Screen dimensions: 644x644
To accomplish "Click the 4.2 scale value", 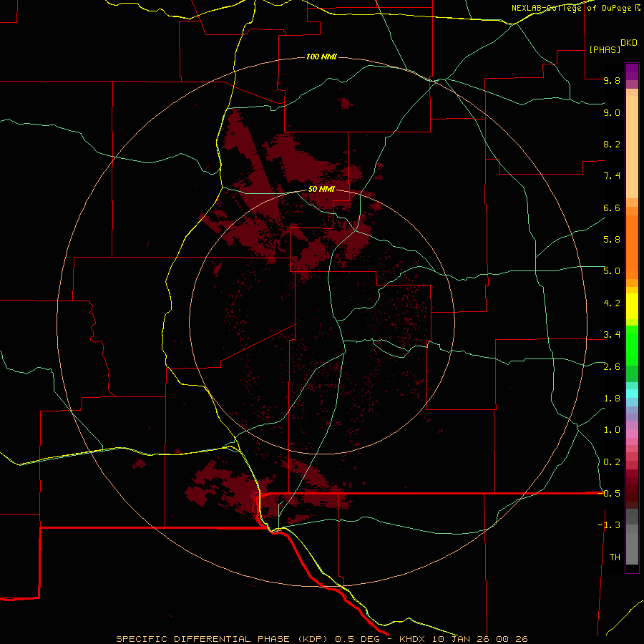I will pyautogui.click(x=612, y=303).
